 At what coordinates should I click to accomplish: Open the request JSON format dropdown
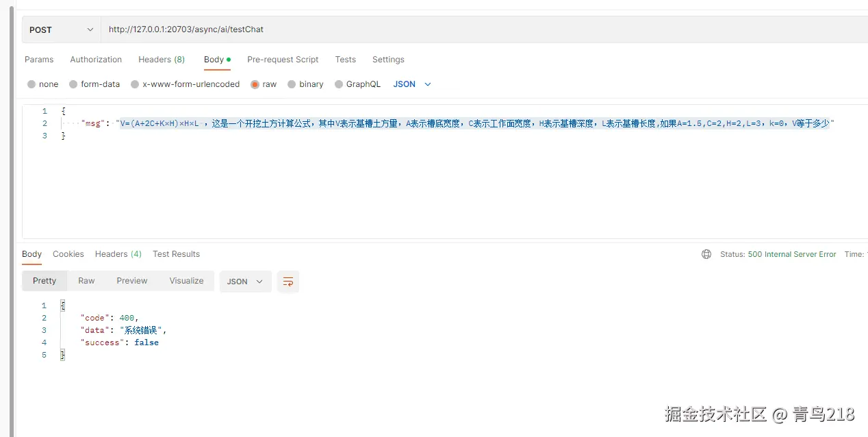click(412, 84)
